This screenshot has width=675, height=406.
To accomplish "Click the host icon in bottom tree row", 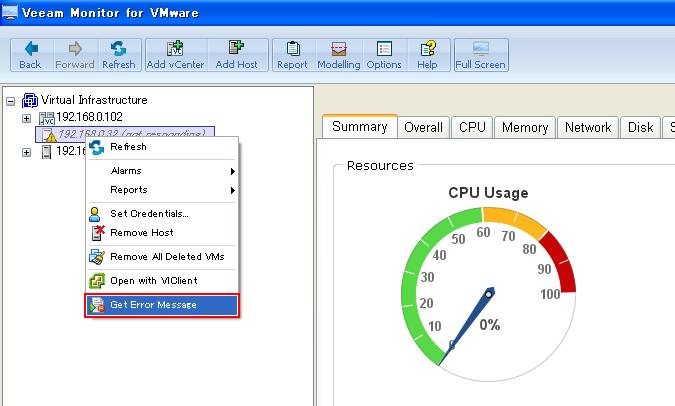I will point(46,152).
